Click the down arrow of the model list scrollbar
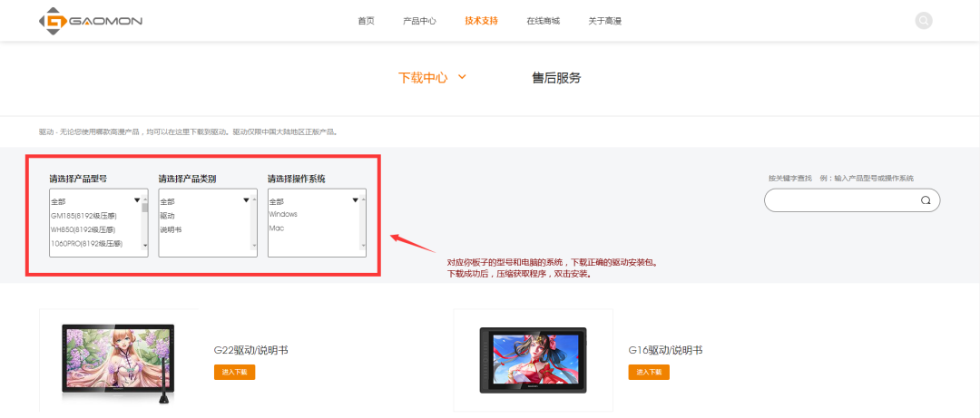Viewport: 980px width, 418px height. coord(145,246)
